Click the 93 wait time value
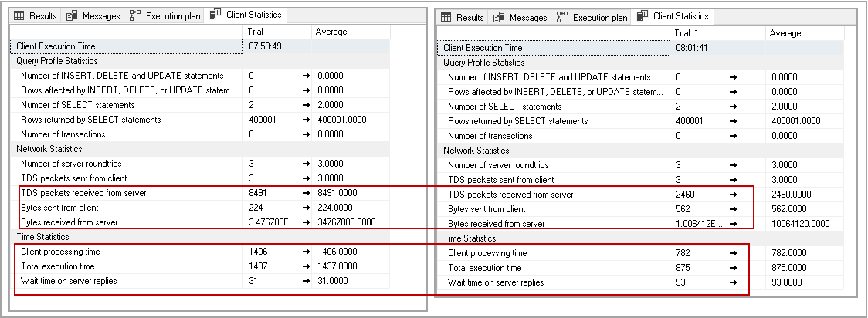868x318 pixels. [681, 282]
